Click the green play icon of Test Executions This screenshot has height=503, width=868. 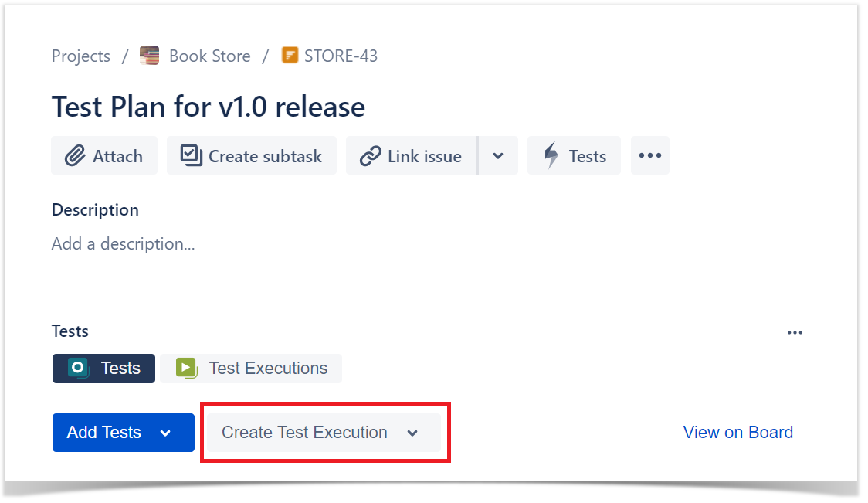pos(187,368)
